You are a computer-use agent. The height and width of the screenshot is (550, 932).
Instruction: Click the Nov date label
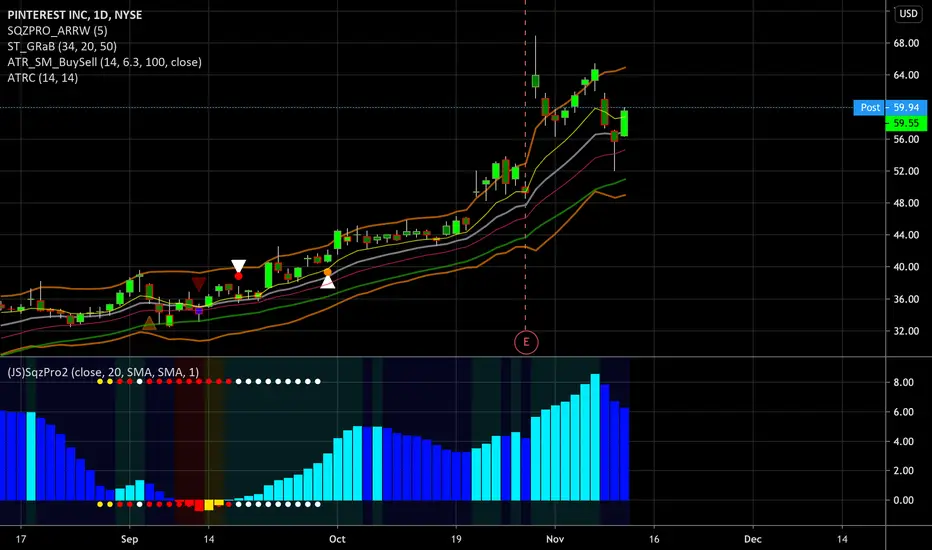[555, 539]
